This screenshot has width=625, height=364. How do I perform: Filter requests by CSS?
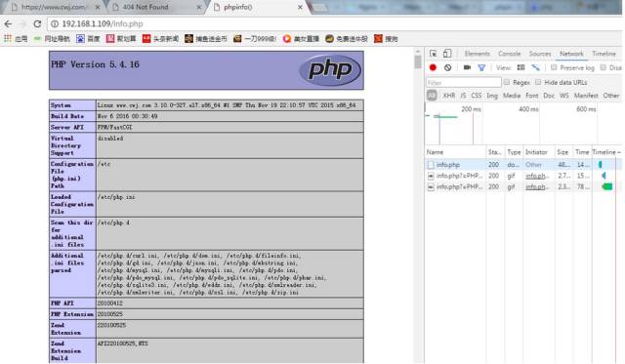click(x=476, y=96)
